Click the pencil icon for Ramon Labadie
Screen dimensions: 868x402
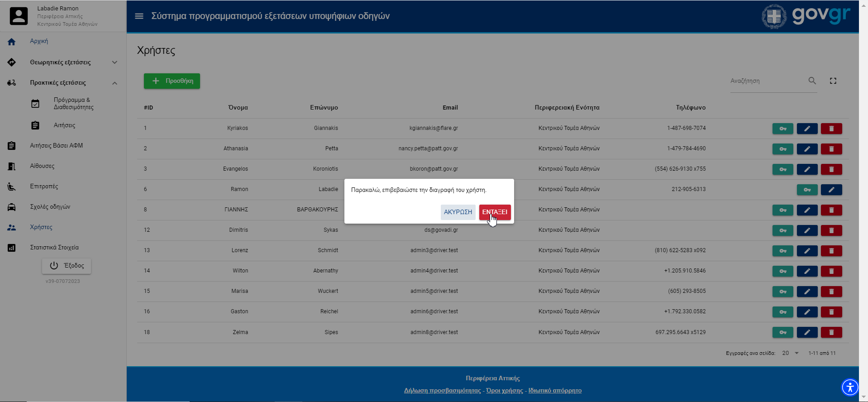coord(831,190)
